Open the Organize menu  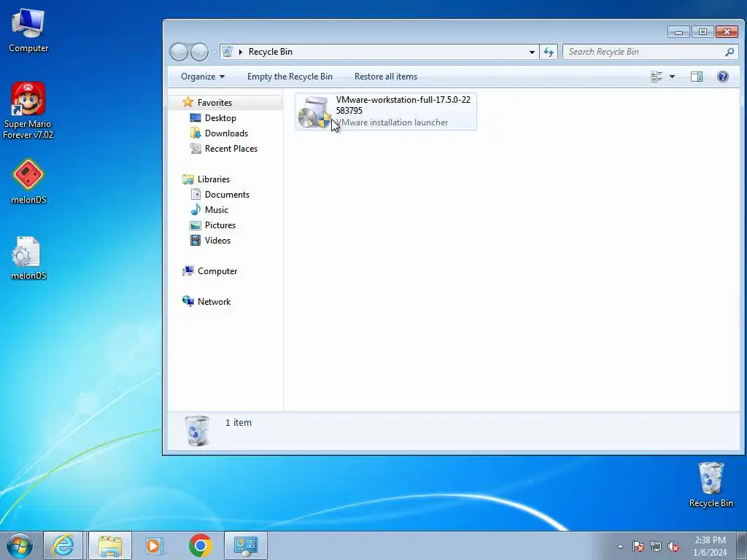(x=203, y=77)
